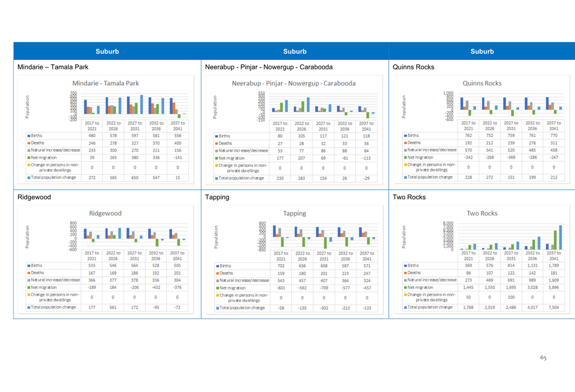This screenshot has width=575, height=392.
Task: Click the 2037 to 2041 column header in Mindarie table
Action: (x=178, y=126)
